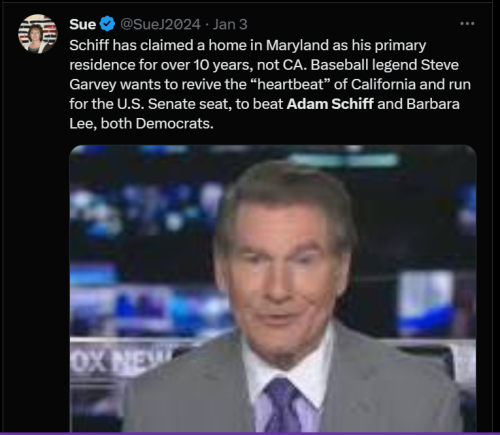Screen dimensions: 500x435
Task: Click Sue's blue verified checkmark badge
Action: coord(107,24)
